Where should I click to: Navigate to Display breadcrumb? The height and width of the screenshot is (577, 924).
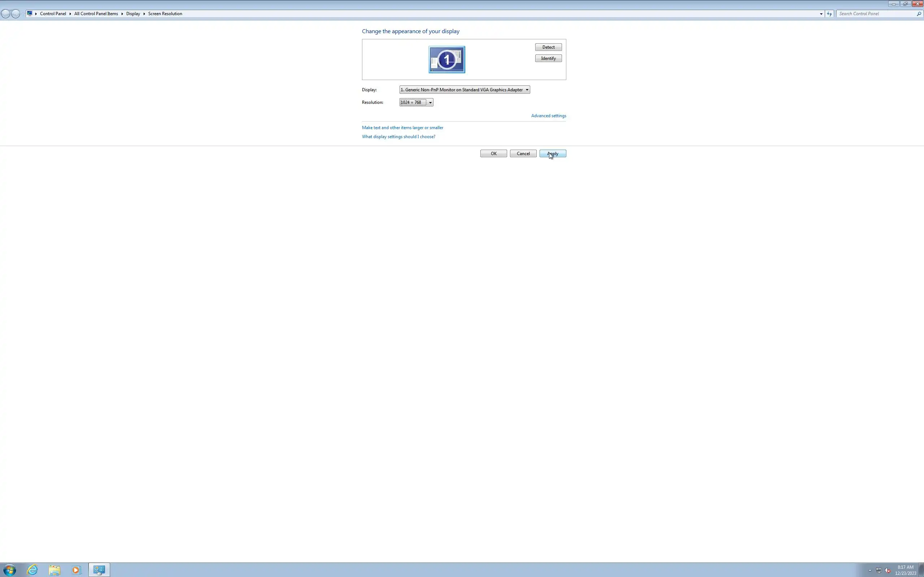click(x=133, y=14)
